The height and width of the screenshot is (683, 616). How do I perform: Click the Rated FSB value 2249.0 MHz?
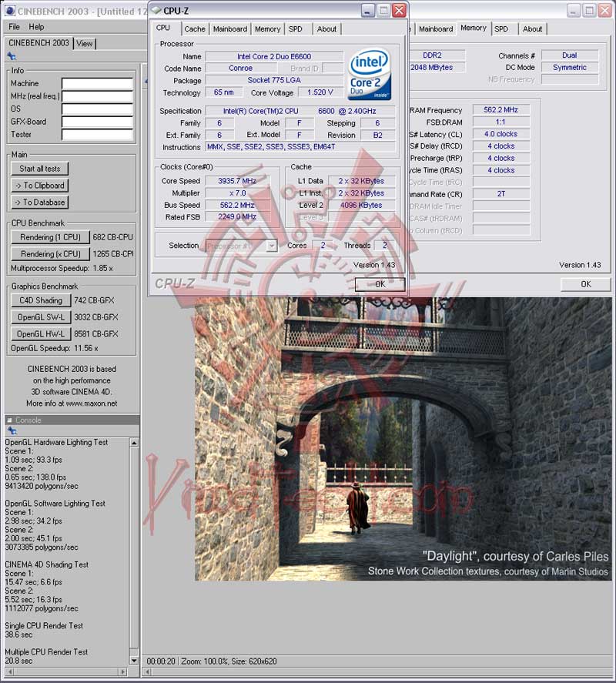pyautogui.click(x=237, y=216)
